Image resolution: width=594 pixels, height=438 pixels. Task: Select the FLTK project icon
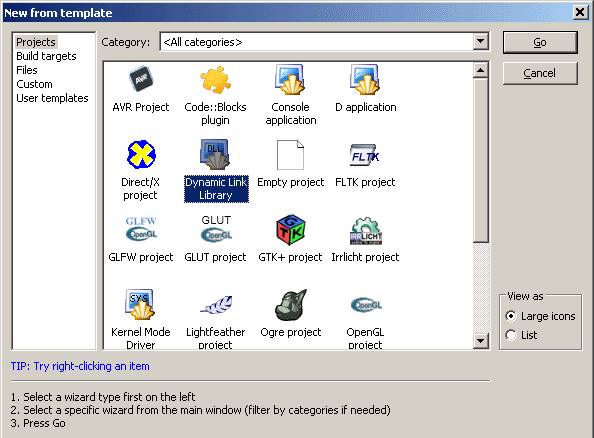[365, 155]
